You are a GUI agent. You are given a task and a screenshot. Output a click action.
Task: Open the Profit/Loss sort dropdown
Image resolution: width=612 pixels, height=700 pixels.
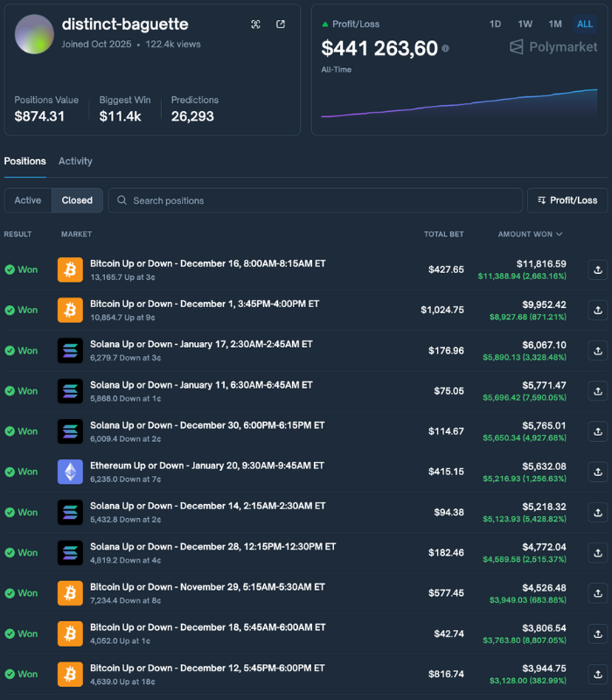click(567, 200)
